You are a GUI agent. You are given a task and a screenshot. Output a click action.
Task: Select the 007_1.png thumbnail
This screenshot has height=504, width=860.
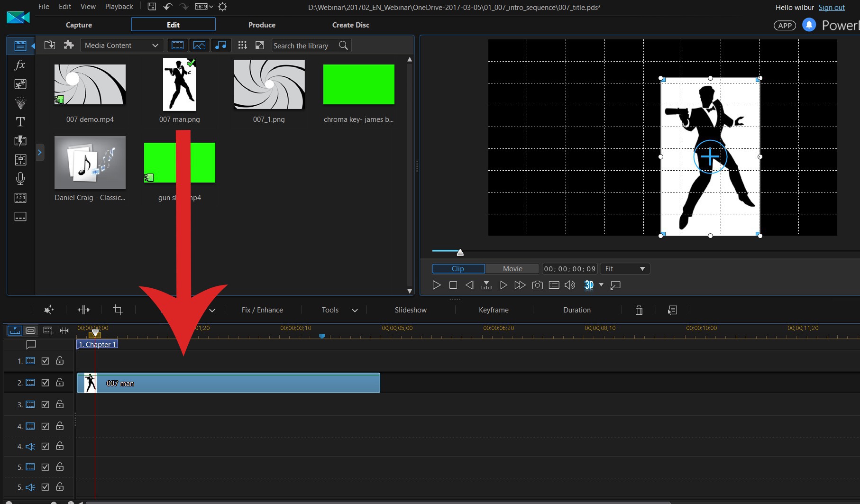pos(269,84)
